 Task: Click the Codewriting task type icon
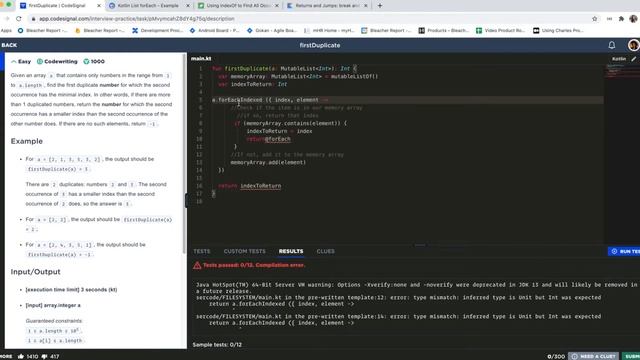pyautogui.click(x=40, y=62)
